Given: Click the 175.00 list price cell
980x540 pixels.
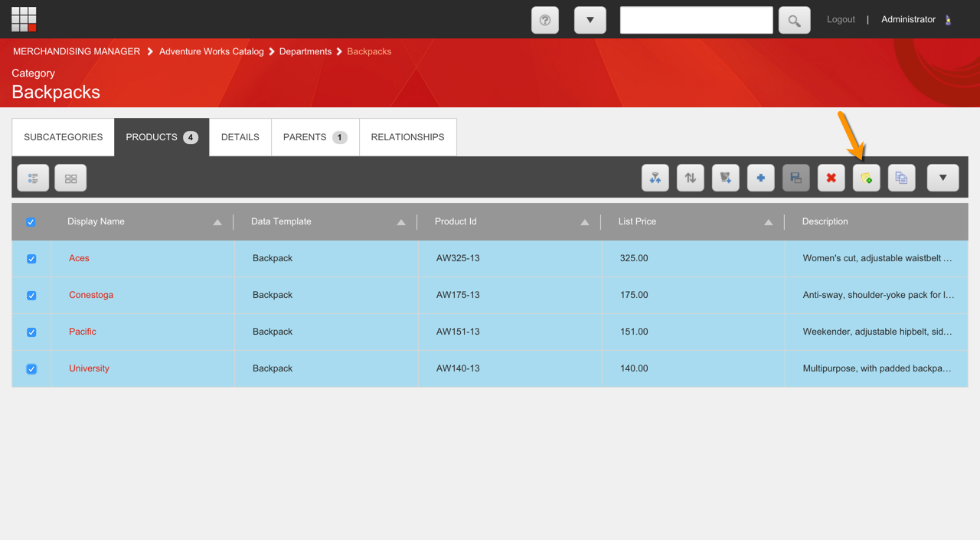Looking at the screenshot, I should coord(634,295).
